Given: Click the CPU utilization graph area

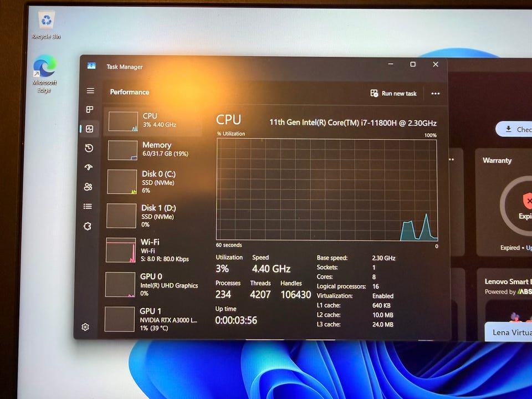Looking at the screenshot, I should tap(327, 190).
